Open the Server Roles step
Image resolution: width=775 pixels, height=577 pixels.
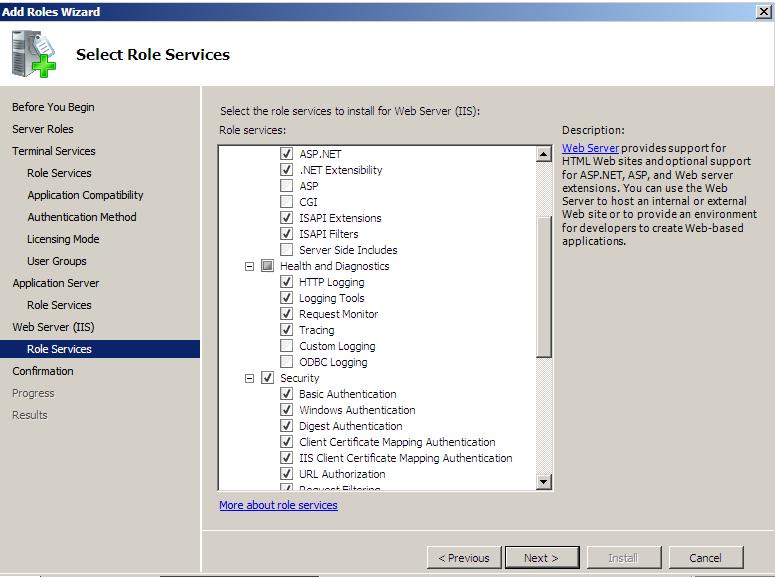point(43,129)
